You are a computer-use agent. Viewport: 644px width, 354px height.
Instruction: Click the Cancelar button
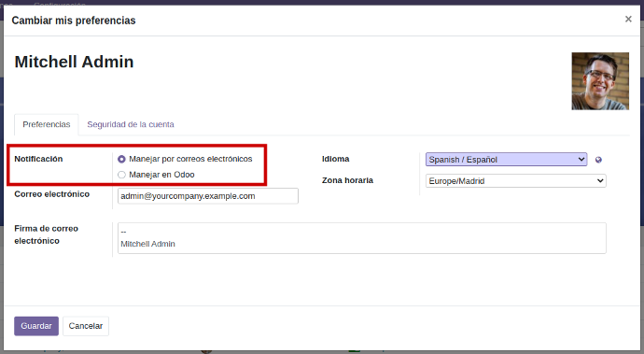pos(86,326)
